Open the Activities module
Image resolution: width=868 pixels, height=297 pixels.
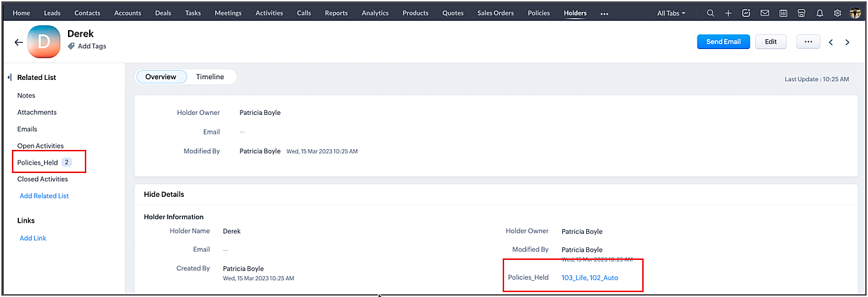pyautogui.click(x=270, y=13)
